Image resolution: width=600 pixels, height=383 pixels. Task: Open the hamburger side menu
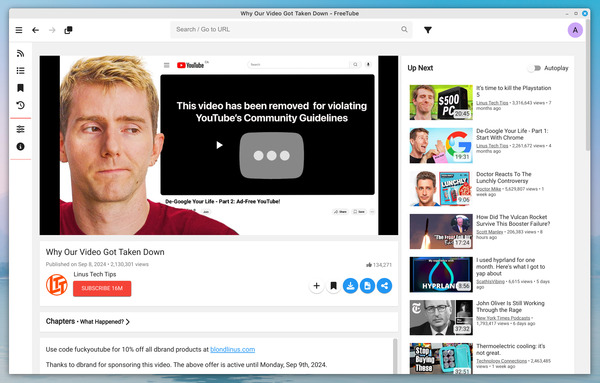point(19,30)
